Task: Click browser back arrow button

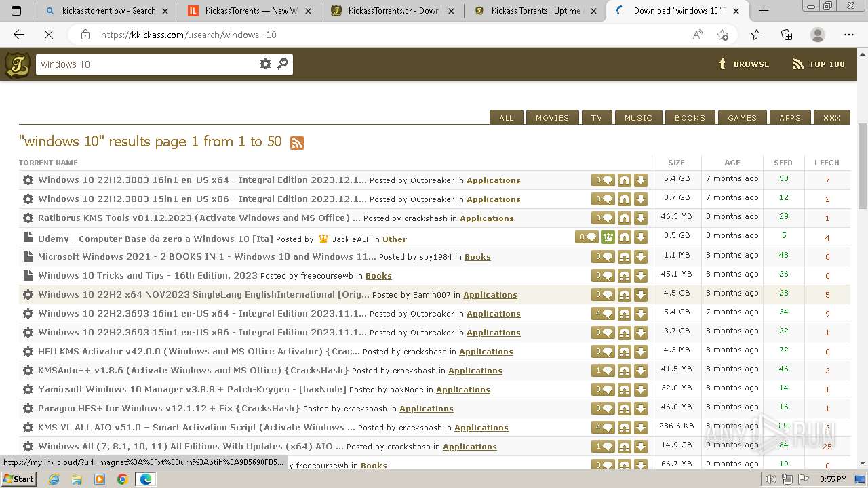Action: tap(19, 35)
